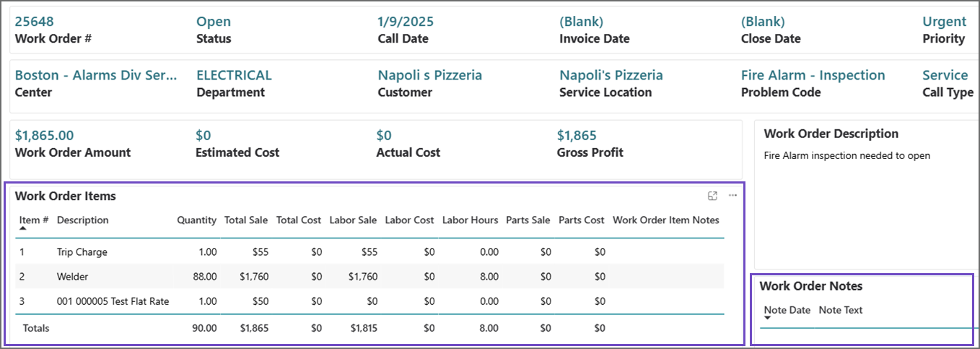Click the Work Order Item Notes header
Viewport: 980px width, 349px height.
(665, 220)
